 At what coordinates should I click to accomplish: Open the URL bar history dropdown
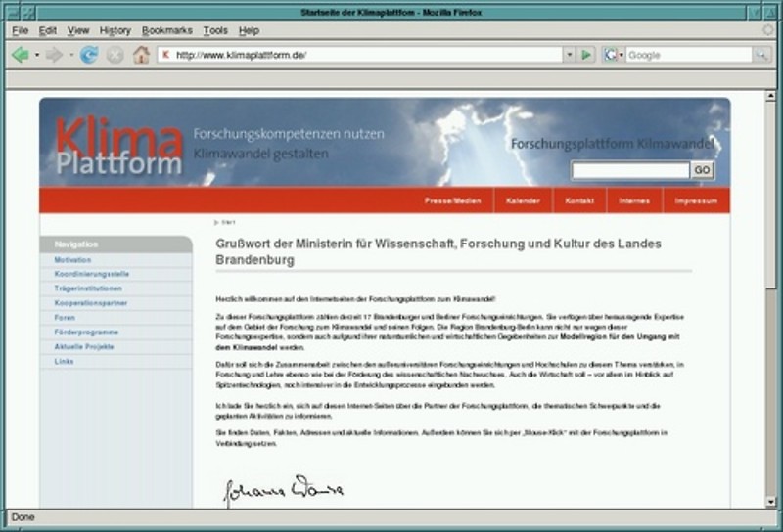click(x=569, y=55)
